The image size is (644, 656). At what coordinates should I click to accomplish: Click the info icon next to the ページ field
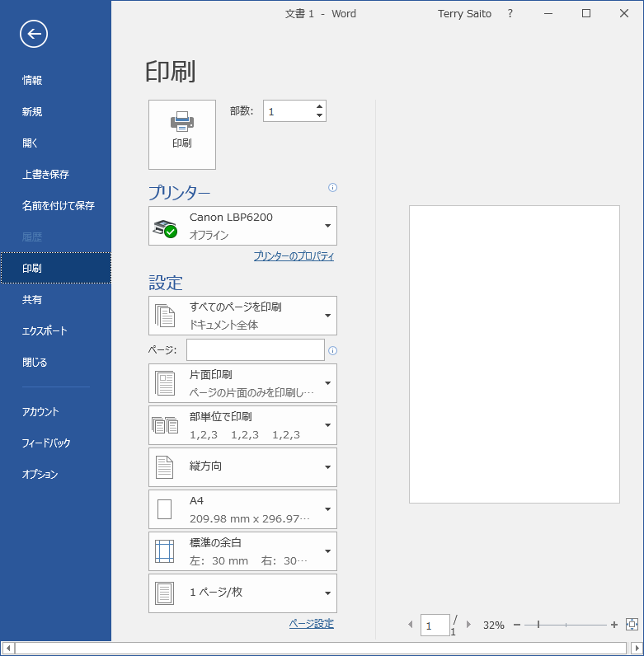[332, 350]
